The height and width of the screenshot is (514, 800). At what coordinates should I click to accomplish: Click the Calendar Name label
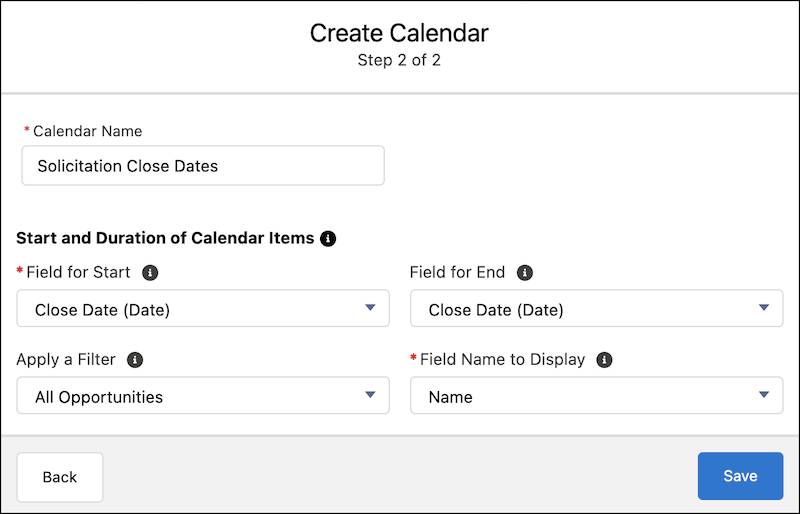pyautogui.click(x=87, y=131)
